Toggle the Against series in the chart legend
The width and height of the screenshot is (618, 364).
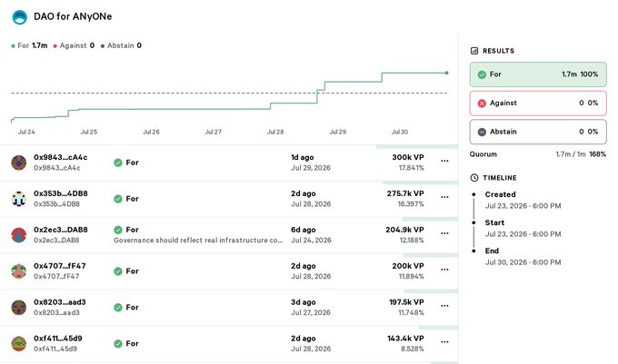coord(74,45)
